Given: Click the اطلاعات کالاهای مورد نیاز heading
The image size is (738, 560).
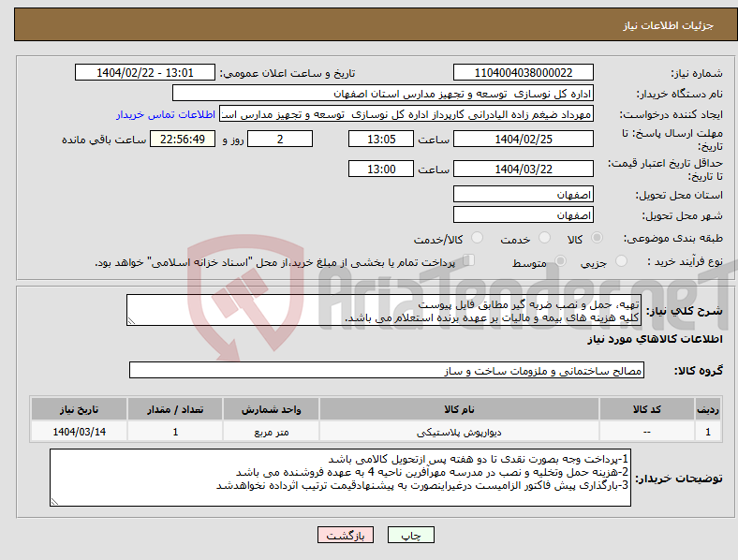Looking at the screenshot, I should (x=655, y=339).
